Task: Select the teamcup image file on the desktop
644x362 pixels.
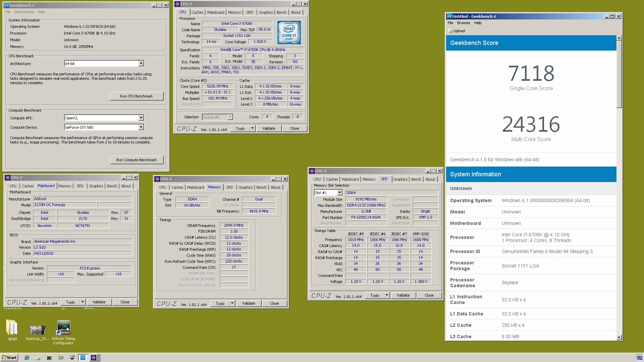Action: [38, 333]
